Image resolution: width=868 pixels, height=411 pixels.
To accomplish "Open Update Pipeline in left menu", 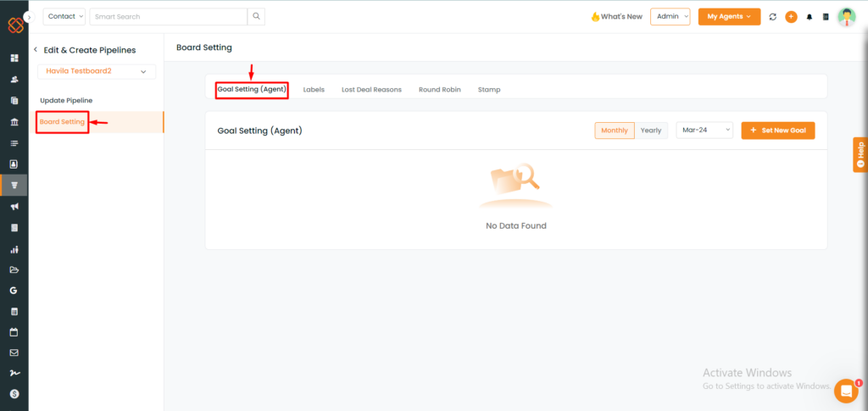I will coord(66,101).
